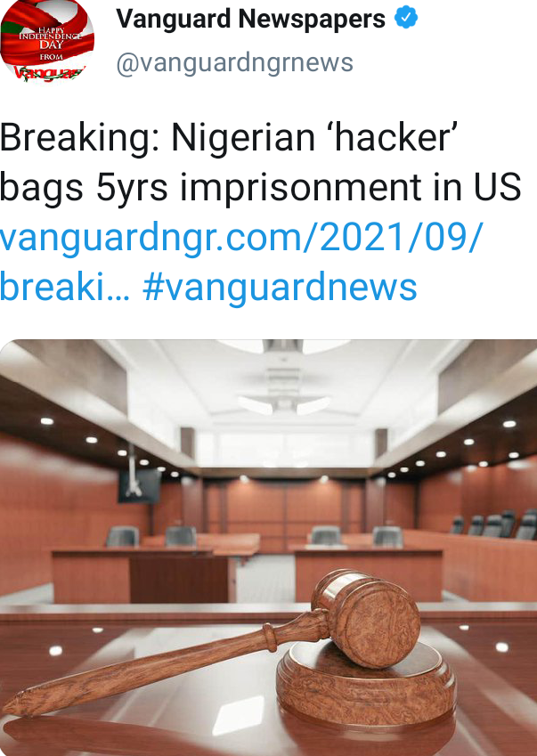This screenshot has height=756, width=537.
Task: Tap the red Vanguard logo in the avatar
Action: point(48,73)
